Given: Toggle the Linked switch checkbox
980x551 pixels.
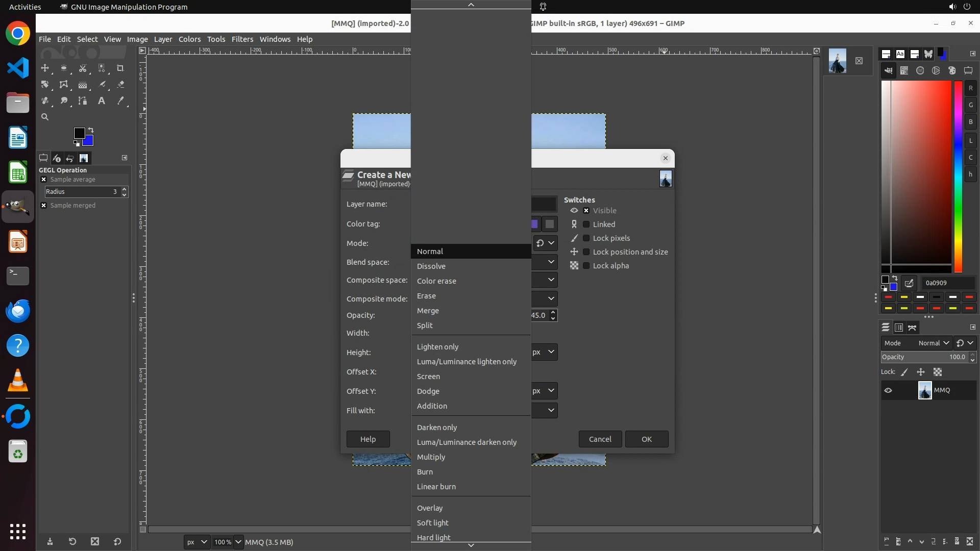Looking at the screenshot, I should [x=586, y=224].
